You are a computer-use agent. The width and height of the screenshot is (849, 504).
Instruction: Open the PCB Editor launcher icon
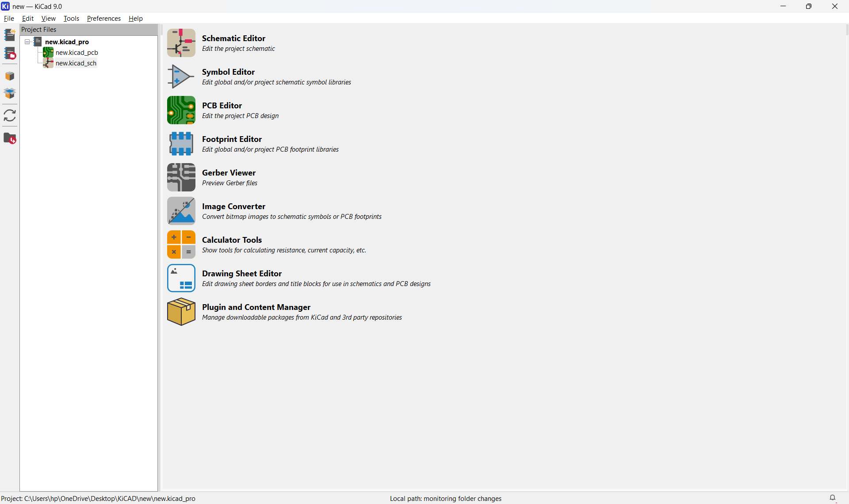[x=181, y=110]
